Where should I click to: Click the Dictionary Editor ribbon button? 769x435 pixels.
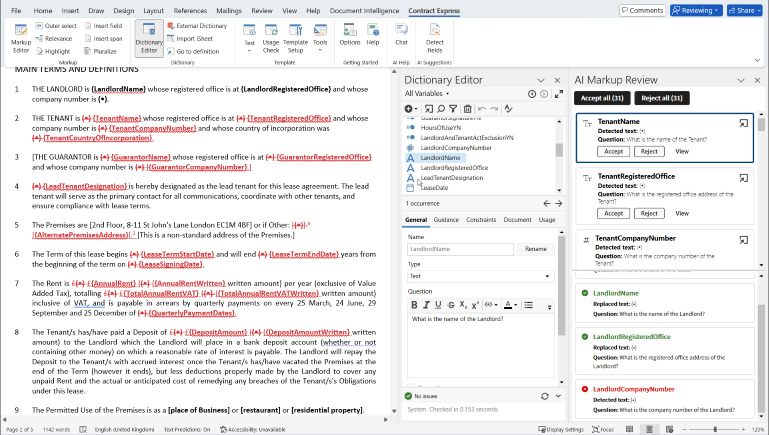coord(149,39)
